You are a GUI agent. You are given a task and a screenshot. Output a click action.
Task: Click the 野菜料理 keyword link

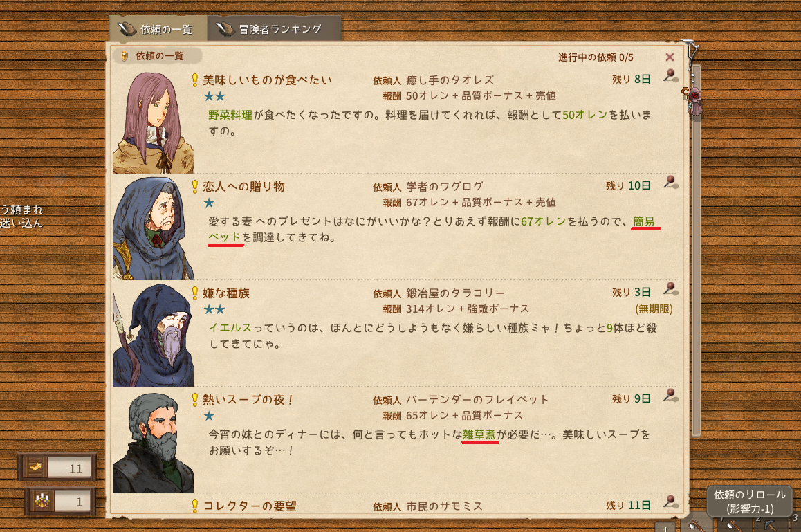click(x=230, y=115)
